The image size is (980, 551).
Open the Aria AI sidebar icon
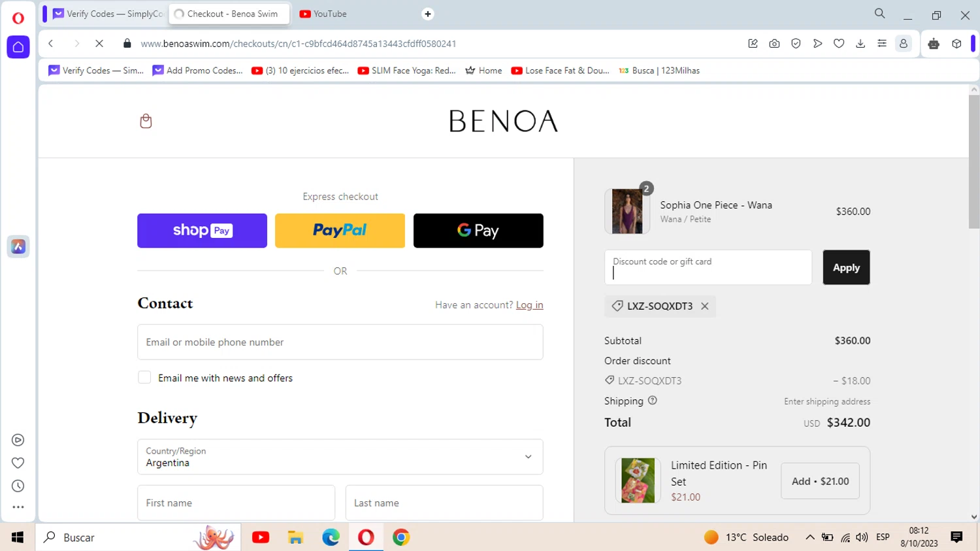coord(18,246)
